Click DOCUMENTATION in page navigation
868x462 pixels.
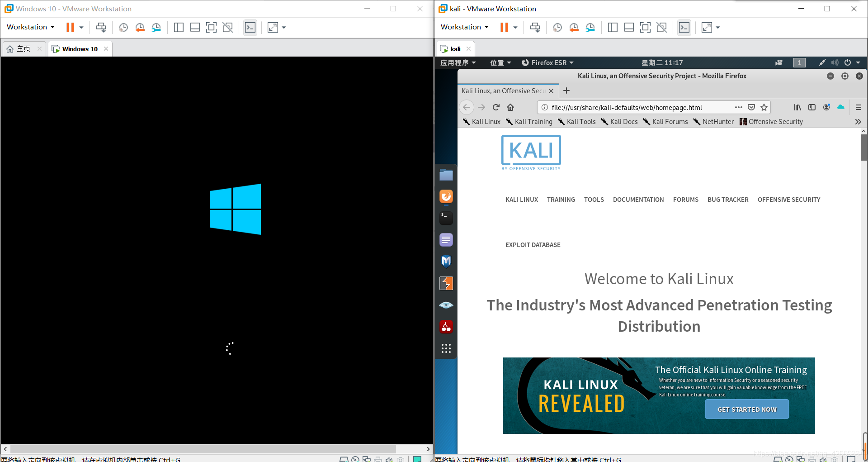pos(638,200)
